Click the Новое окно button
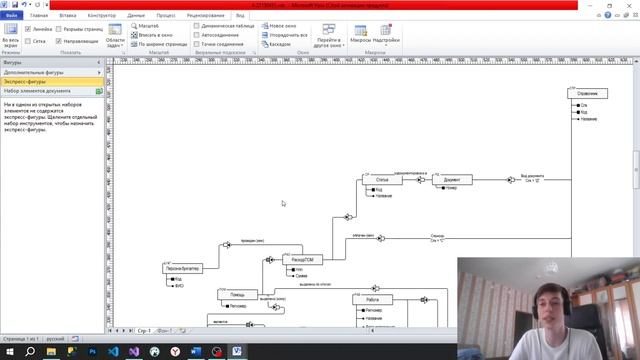 (279, 26)
